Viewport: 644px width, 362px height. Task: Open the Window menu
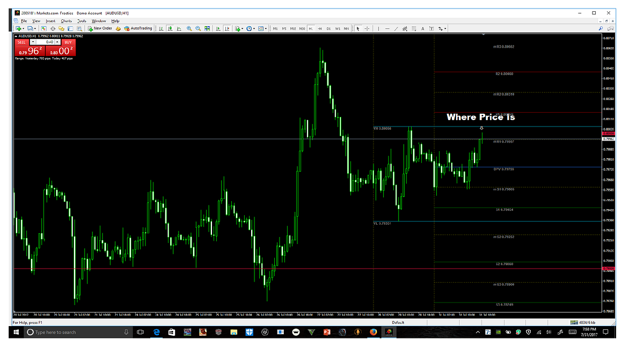(x=99, y=20)
